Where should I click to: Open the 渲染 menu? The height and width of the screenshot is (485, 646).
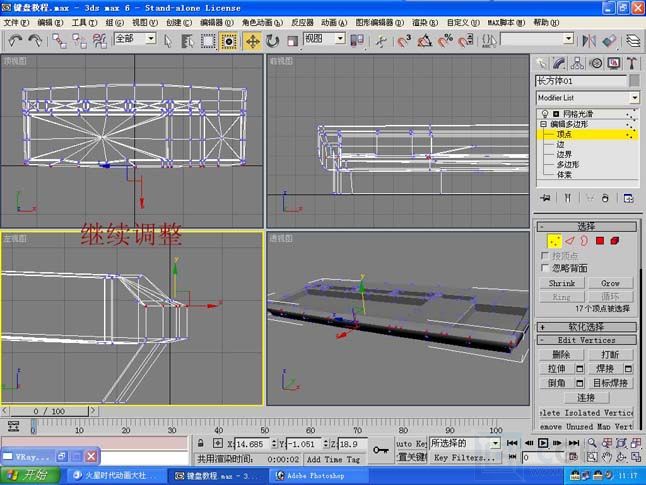[425, 22]
